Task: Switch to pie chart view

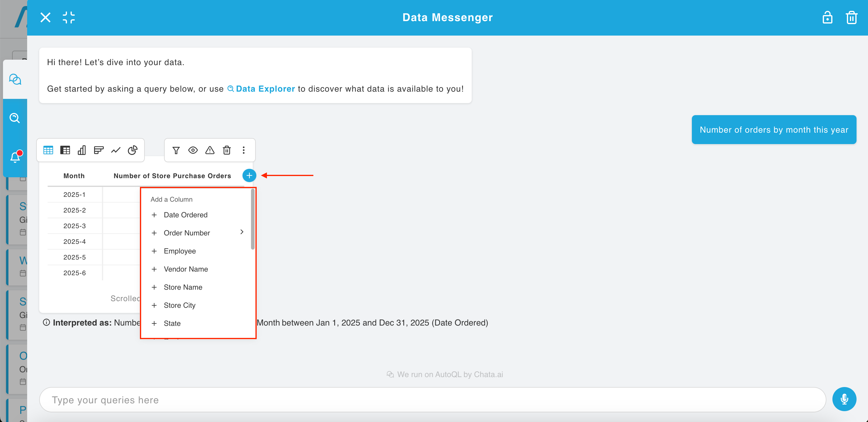Action: point(132,150)
